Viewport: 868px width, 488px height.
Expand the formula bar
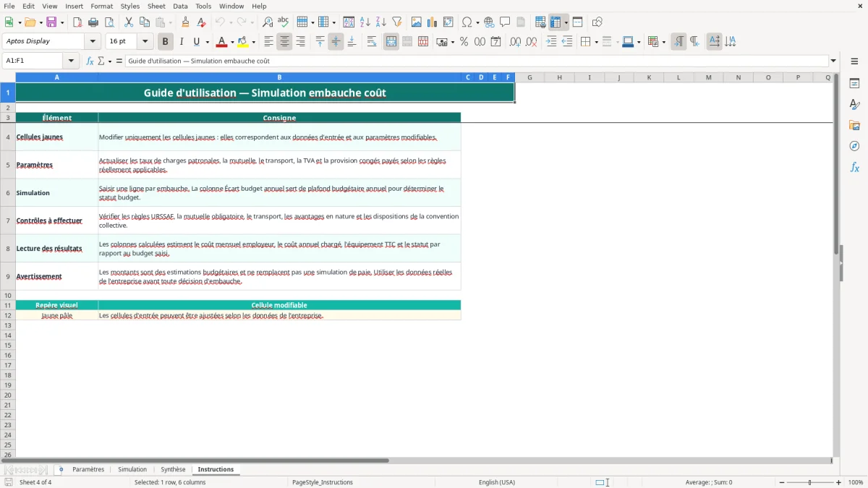[x=833, y=61]
